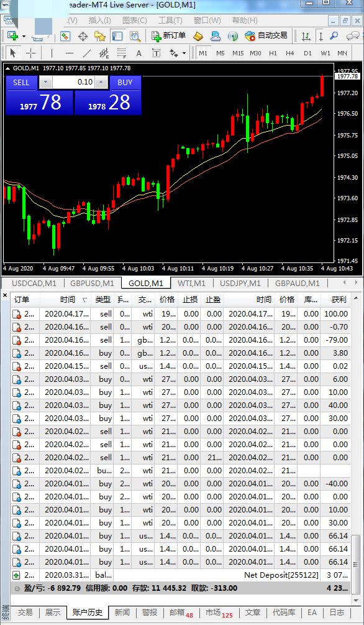Click the zoom-in magnifier icon
The width and height of the screenshot is (364, 625).
[334, 36]
